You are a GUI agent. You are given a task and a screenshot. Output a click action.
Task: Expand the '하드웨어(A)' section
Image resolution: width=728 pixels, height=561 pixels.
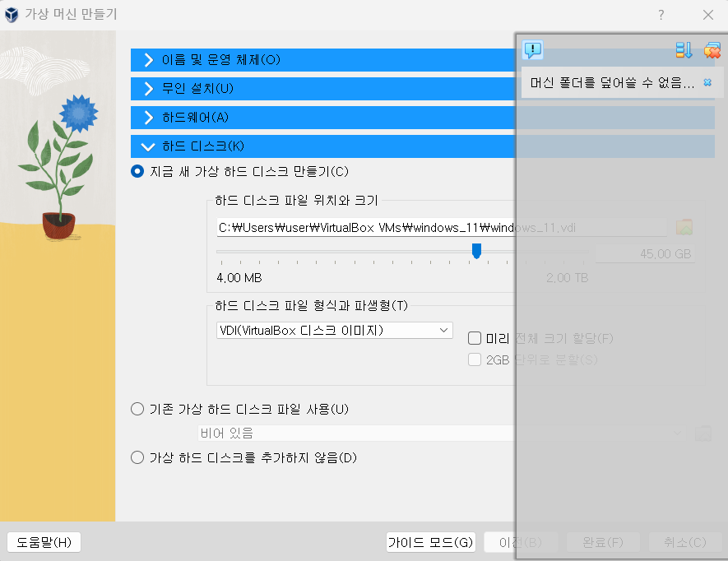(423, 118)
